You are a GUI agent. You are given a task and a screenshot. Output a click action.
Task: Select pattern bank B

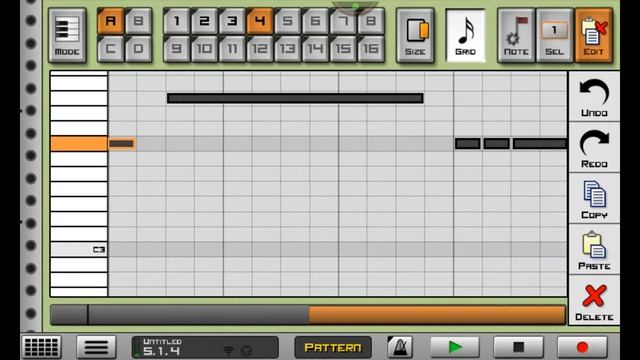[x=138, y=21]
